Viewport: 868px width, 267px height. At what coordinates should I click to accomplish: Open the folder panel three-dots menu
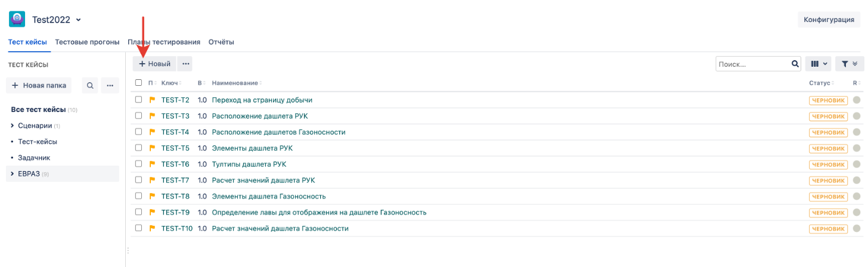pos(110,86)
